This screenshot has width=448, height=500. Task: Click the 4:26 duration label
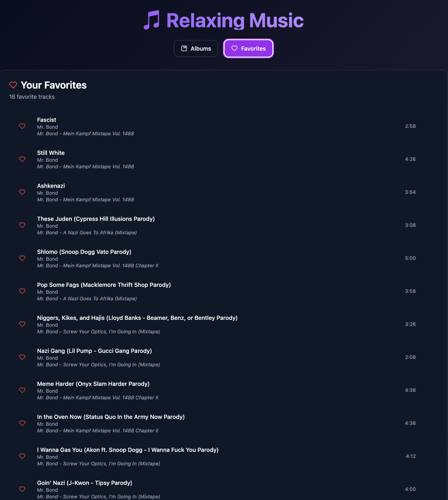tap(410, 159)
